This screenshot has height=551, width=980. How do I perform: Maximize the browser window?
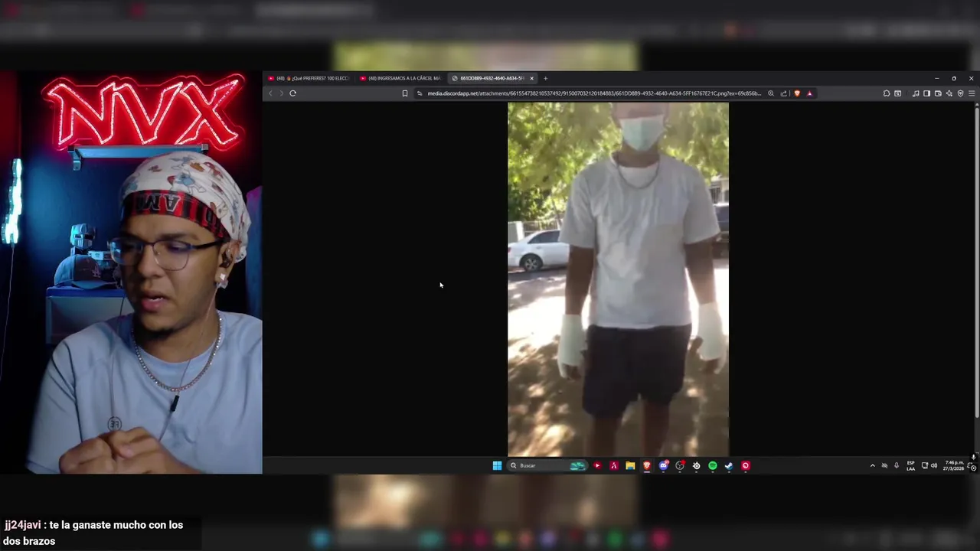pyautogui.click(x=954, y=78)
